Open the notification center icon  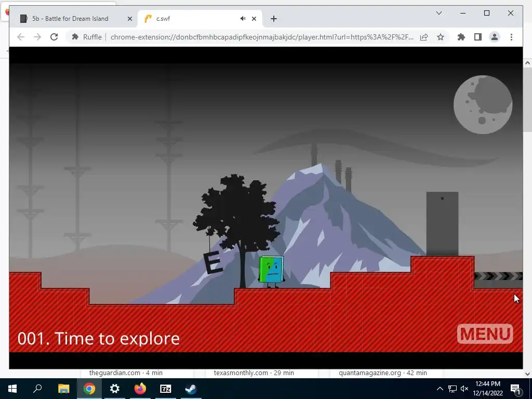515,389
